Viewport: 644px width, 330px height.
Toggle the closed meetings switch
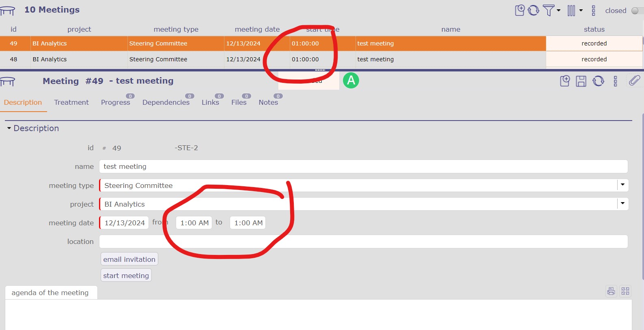point(635,11)
